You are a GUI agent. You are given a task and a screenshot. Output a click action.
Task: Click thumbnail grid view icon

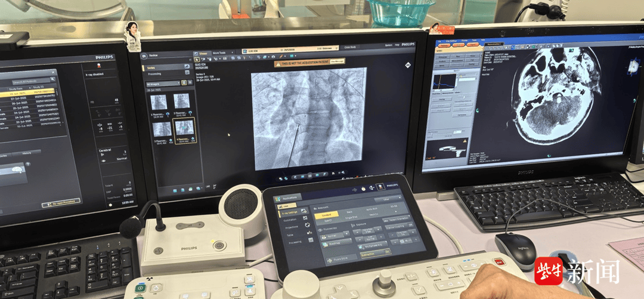[x=184, y=84]
